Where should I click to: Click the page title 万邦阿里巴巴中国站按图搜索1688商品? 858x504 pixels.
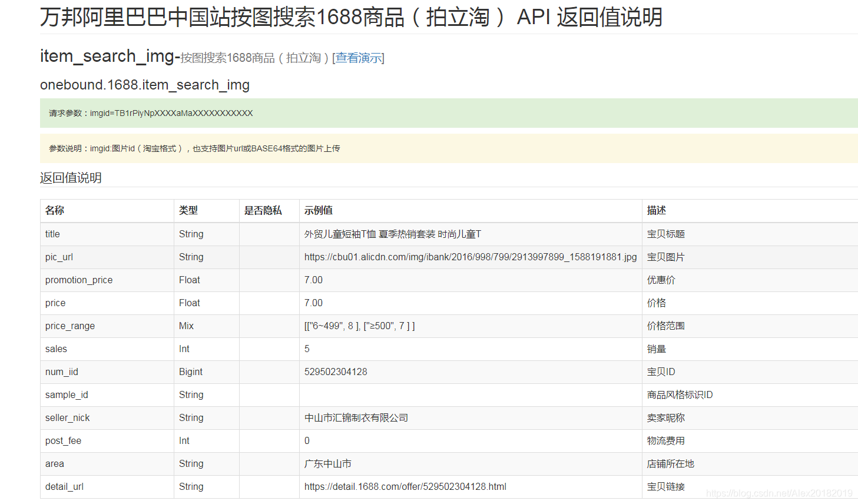click(351, 17)
